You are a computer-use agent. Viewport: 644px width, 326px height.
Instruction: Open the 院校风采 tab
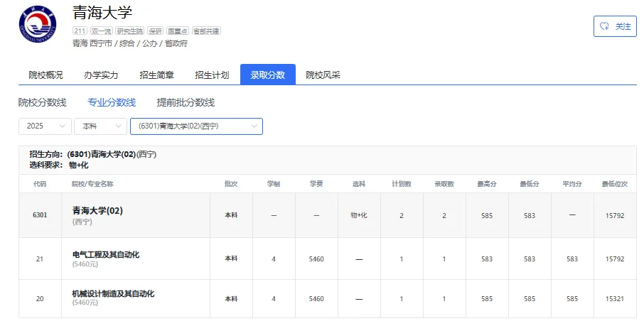tap(323, 75)
